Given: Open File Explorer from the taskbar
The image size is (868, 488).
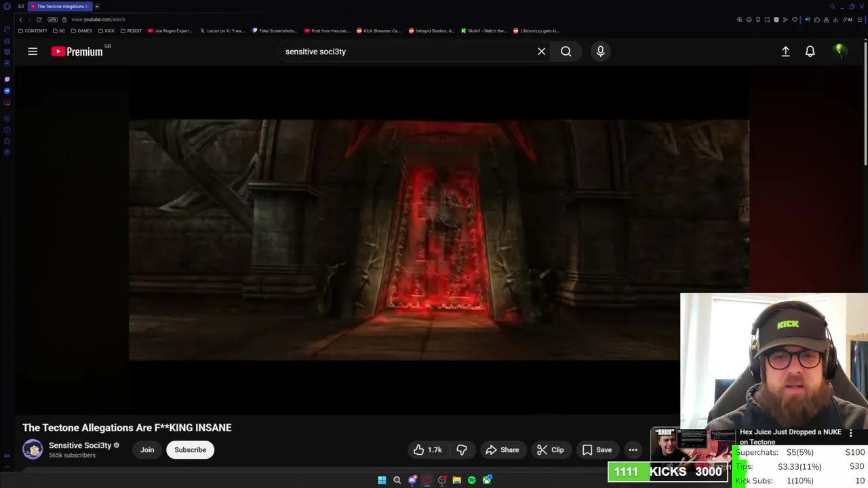Looking at the screenshot, I should (x=456, y=480).
